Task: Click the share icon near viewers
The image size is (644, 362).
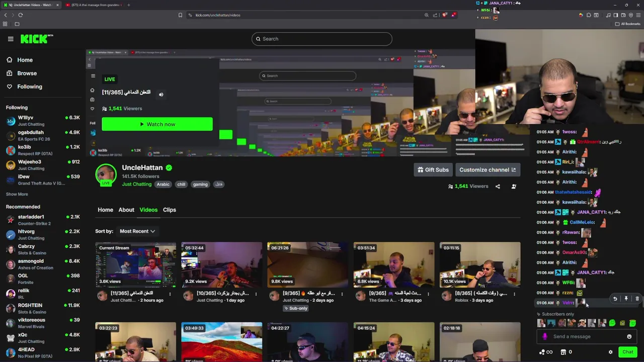Action: [498, 187]
